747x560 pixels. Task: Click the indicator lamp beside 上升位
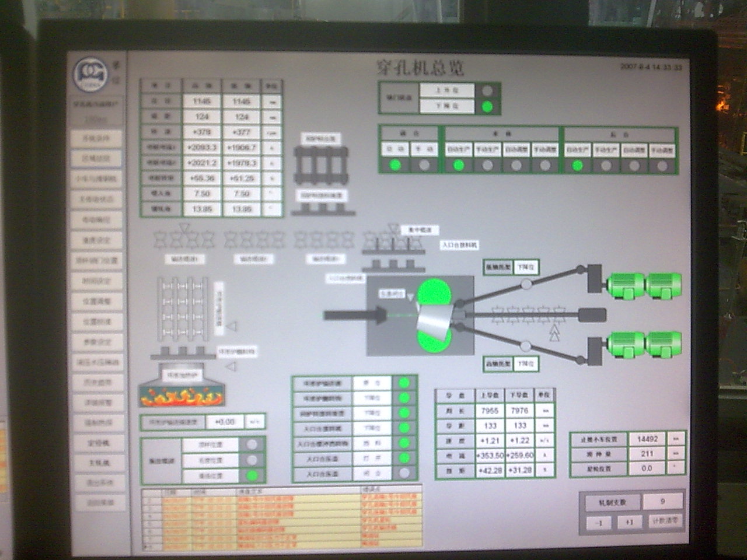(x=488, y=92)
